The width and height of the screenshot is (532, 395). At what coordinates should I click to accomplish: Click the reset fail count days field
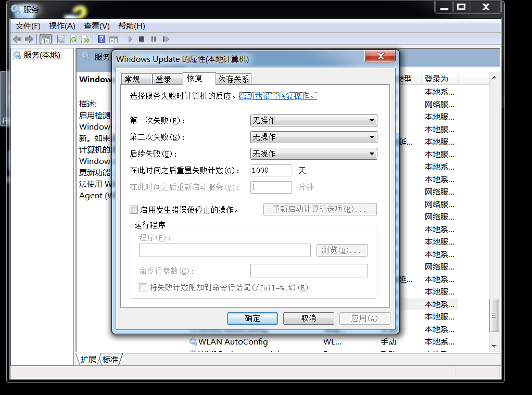271,170
